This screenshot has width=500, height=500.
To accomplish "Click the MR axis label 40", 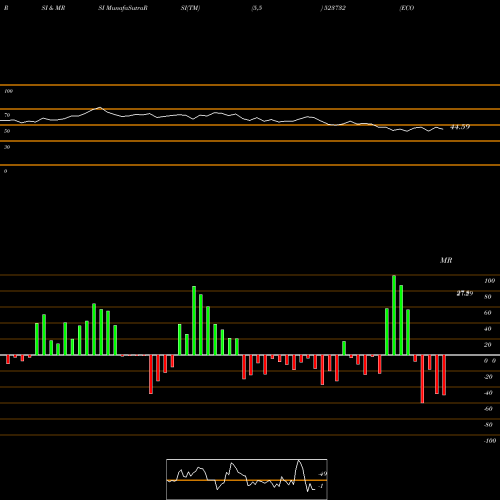I will click(x=488, y=329).
